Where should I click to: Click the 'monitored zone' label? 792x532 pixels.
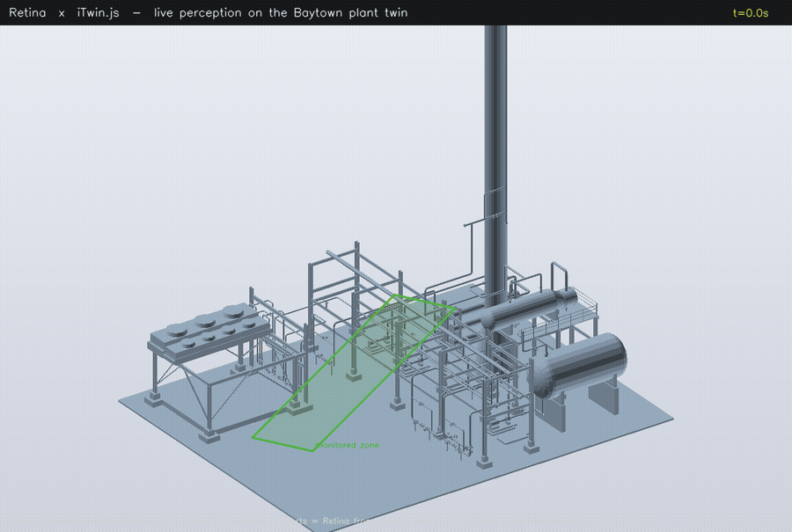click(347, 445)
